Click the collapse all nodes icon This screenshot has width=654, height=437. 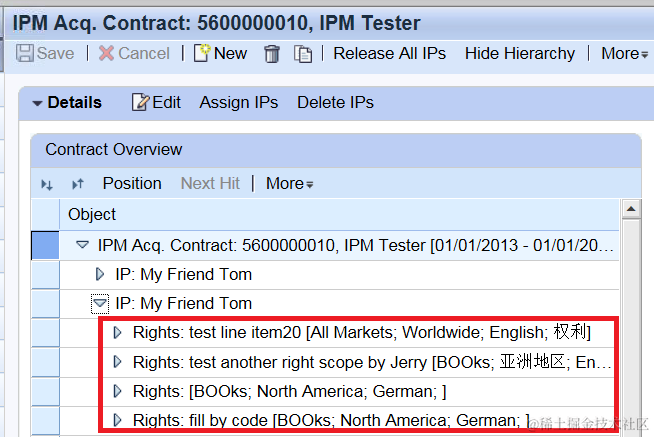[78, 183]
